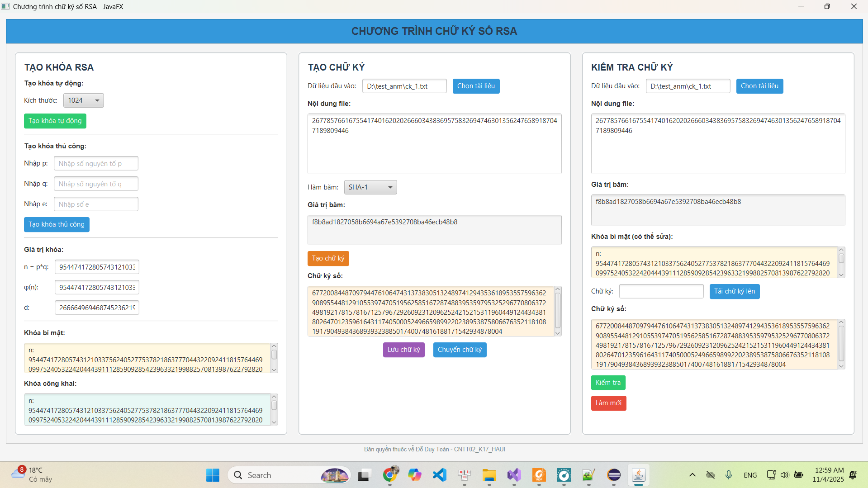Click the Chữ ký input field in Kiểm tra panel
This screenshot has width=868, height=488.
point(661,291)
